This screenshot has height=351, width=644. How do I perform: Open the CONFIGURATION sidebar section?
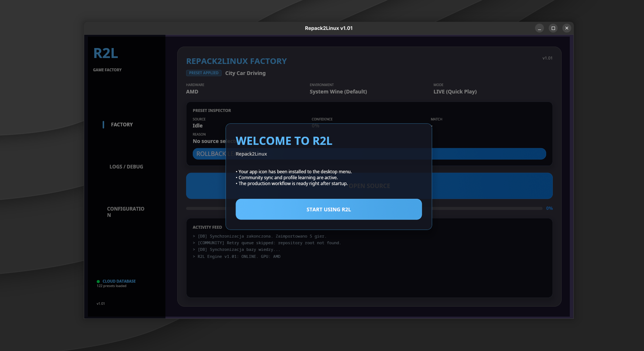[x=126, y=212]
